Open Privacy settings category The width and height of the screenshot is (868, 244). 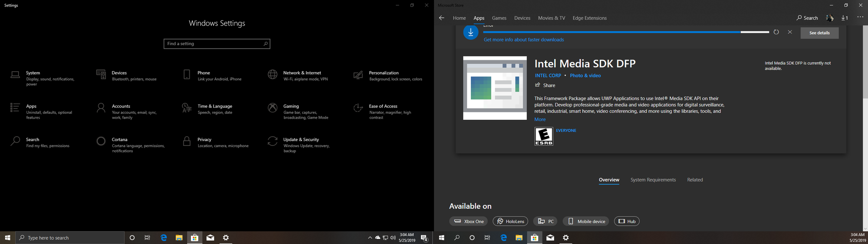[216, 142]
